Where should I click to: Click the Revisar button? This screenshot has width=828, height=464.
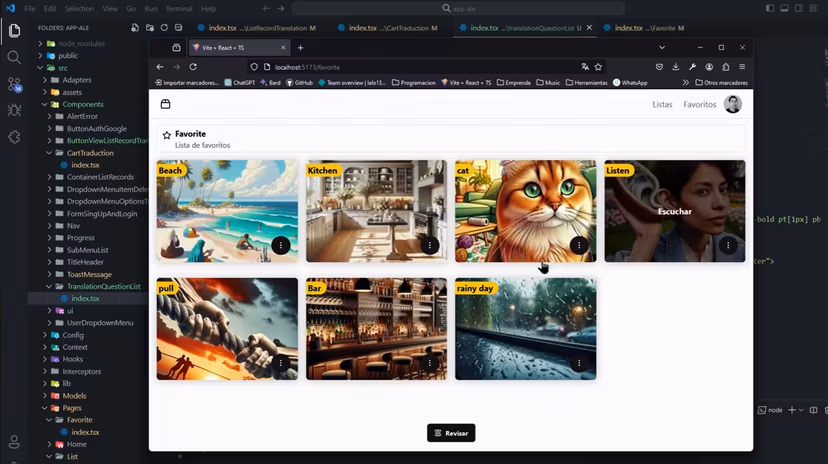(451, 433)
